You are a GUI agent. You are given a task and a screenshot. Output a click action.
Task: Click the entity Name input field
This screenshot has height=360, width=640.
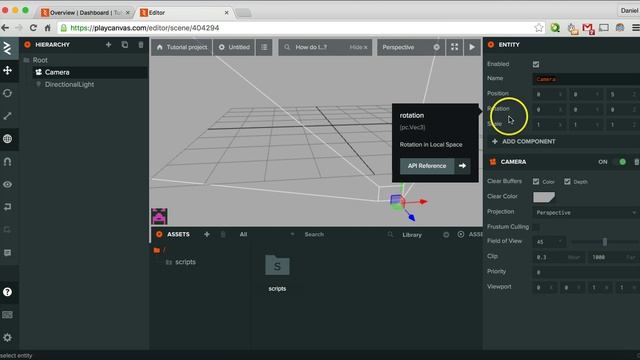[586, 79]
